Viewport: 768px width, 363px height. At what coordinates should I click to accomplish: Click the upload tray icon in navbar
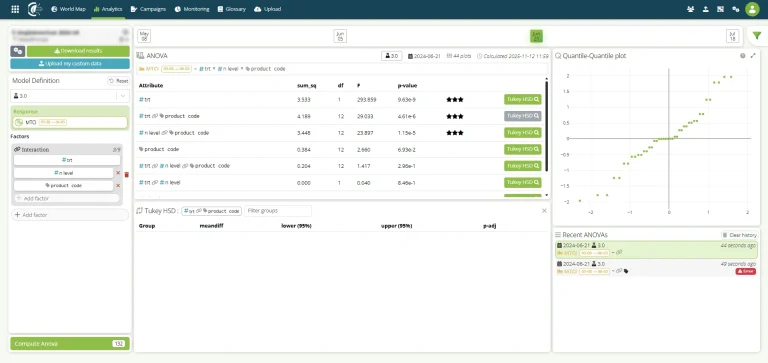(705, 9)
